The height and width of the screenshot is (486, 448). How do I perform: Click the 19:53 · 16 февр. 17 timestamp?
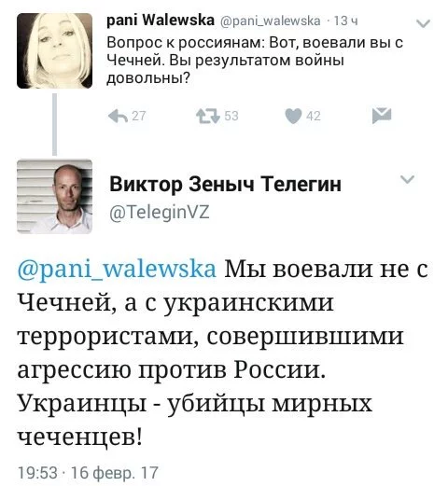(89, 473)
